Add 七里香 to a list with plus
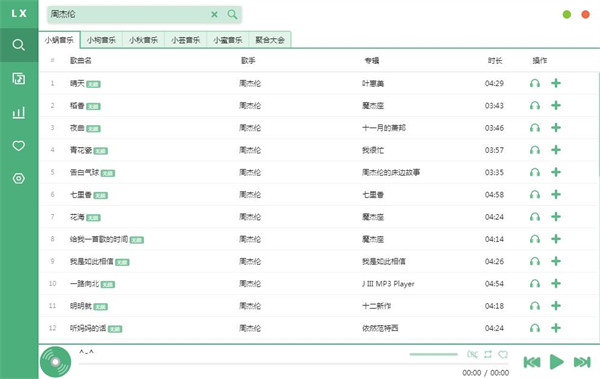The width and height of the screenshot is (600, 379). point(556,194)
